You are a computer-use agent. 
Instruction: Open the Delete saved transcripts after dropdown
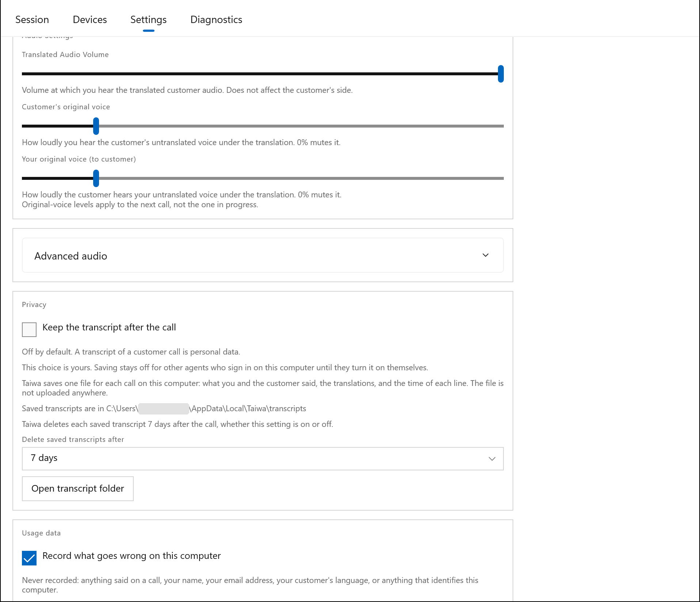click(263, 458)
